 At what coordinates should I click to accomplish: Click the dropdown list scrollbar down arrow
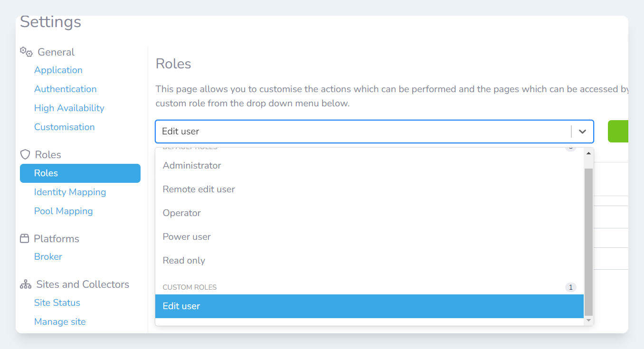click(589, 321)
